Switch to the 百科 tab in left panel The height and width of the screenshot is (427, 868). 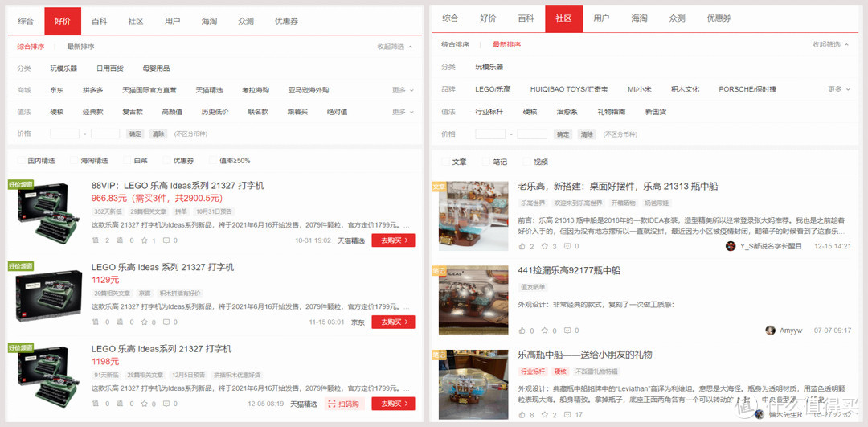click(x=99, y=21)
